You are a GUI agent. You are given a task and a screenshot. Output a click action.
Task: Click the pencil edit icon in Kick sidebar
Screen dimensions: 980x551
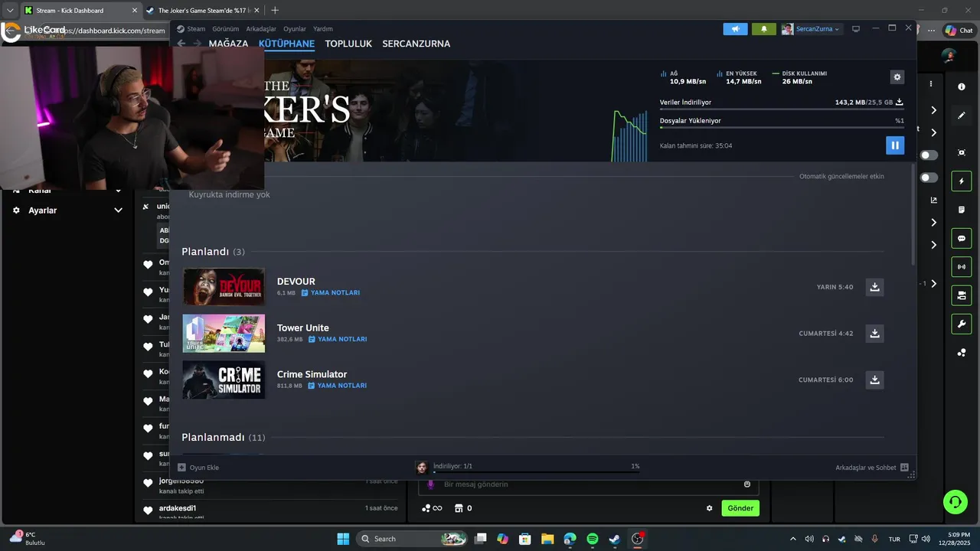(x=962, y=116)
